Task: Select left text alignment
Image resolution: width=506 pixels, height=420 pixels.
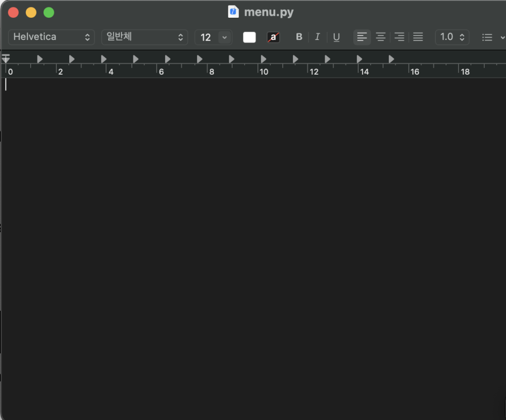Action: pos(362,37)
